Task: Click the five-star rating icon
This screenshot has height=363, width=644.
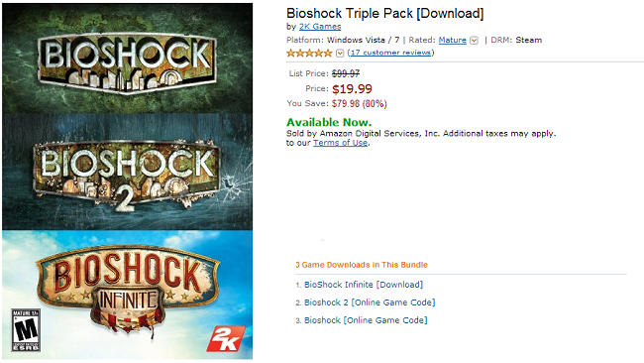Action: 309,53
